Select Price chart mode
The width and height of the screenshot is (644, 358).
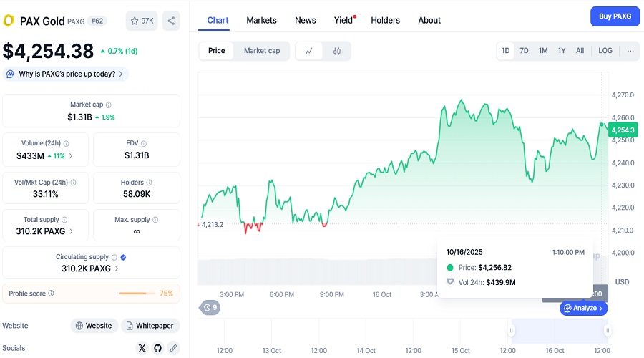point(216,51)
